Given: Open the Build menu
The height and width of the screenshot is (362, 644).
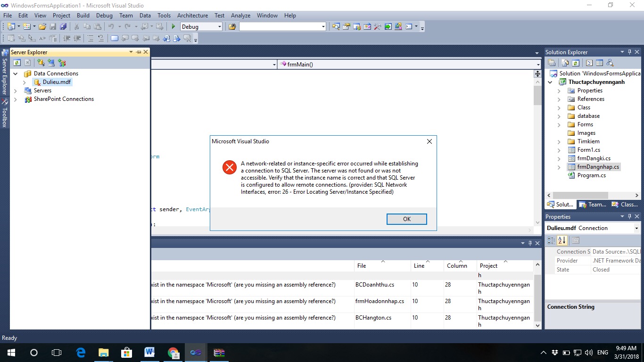Looking at the screenshot, I should pyautogui.click(x=83, y=15).
